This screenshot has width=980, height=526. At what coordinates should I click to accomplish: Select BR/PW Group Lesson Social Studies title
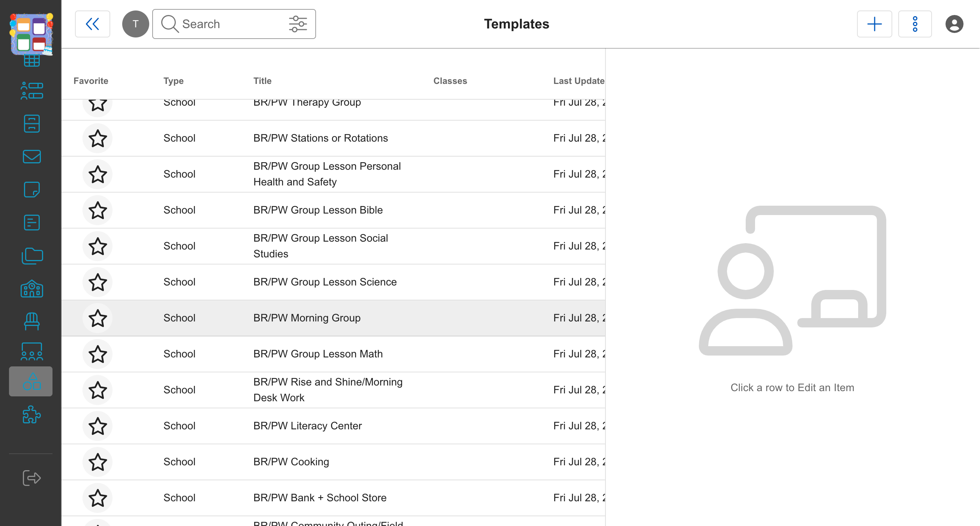coord(321,246)
